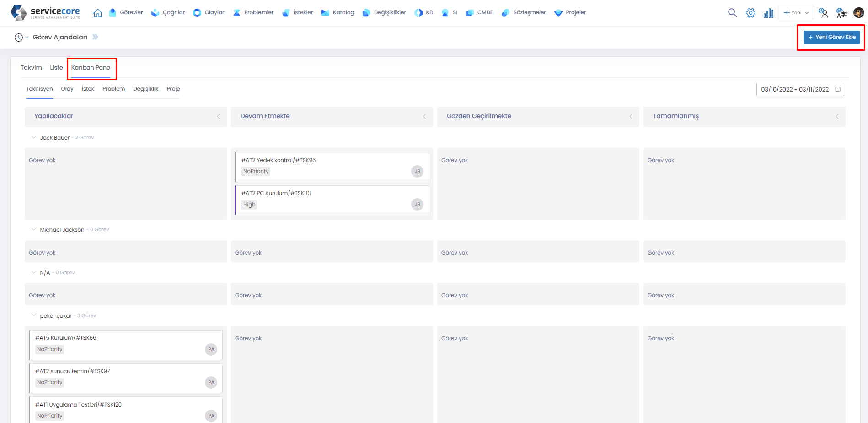Click the Yeni Görev Ekle button
The image size is (868, 423).
tap(831, 37)
